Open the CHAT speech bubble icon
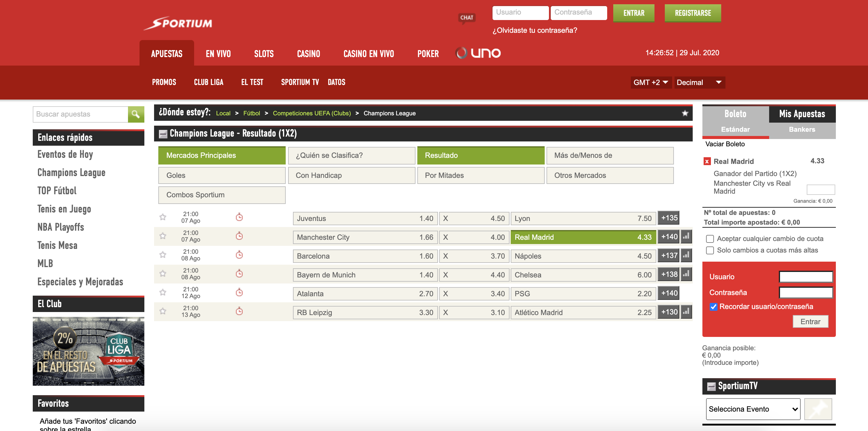Viewport: 868px width, 431px height. (x=467, y=18)
